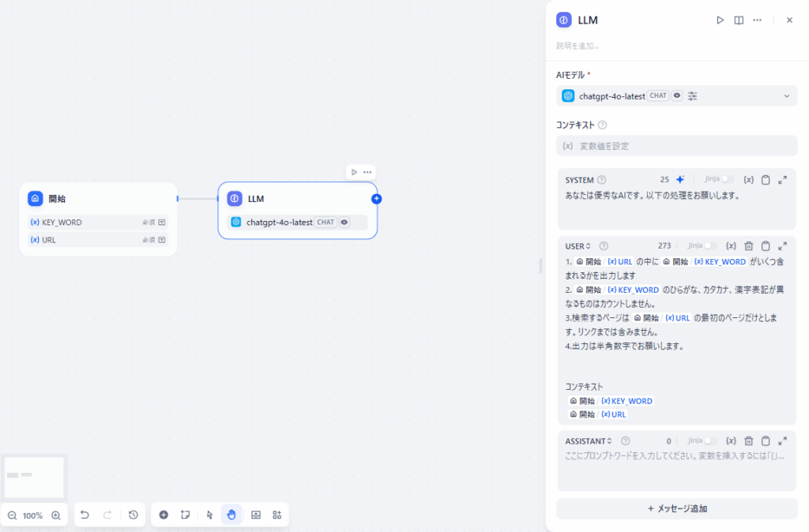Switch to the pointer selection tool
Screen dimensions: 809x532
point(209,515)
